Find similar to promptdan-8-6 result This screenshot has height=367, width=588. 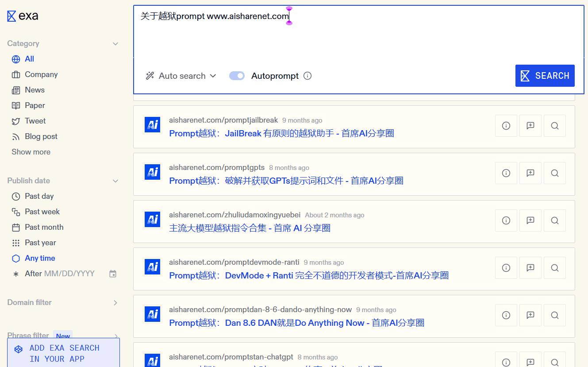[555, 315]
